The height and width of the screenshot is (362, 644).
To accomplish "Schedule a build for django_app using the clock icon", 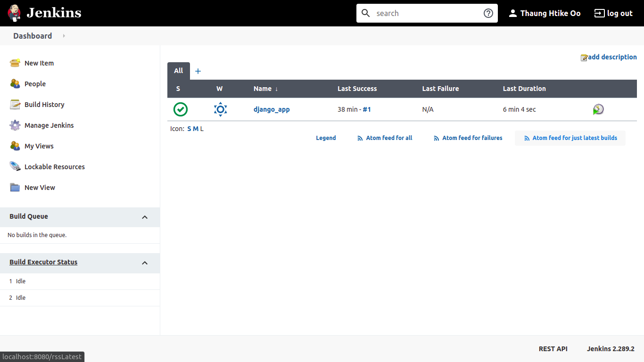I will (x=598, y=109).
